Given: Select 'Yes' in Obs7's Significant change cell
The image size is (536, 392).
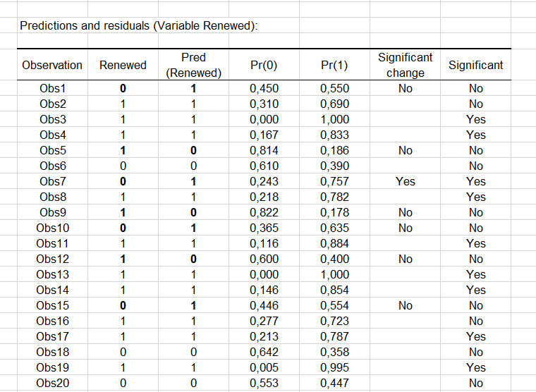Looking at the screenshot, I should click(405, 182).
